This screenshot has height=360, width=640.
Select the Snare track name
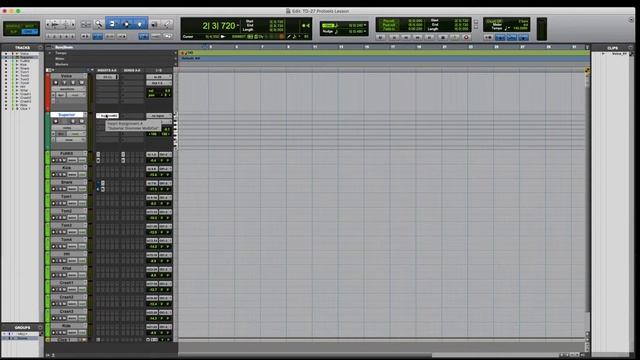pos(67,182)
